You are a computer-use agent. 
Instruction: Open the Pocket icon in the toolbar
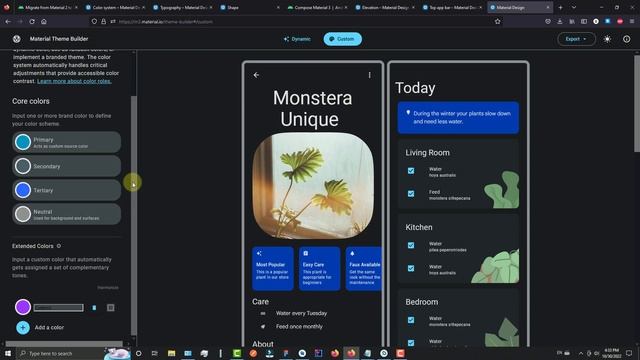[x=548, y=22]
